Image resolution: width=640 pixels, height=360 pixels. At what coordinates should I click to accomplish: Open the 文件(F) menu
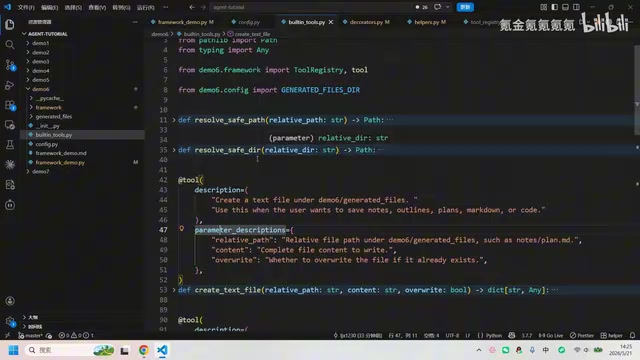pos(26,7)
